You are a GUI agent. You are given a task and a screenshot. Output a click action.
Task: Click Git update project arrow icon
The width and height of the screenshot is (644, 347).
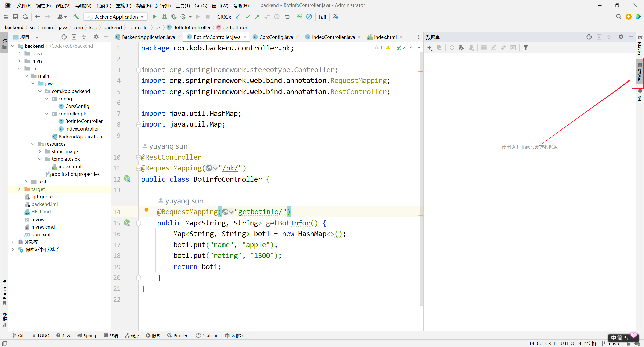pyautogui.click(x=238, y=17)
